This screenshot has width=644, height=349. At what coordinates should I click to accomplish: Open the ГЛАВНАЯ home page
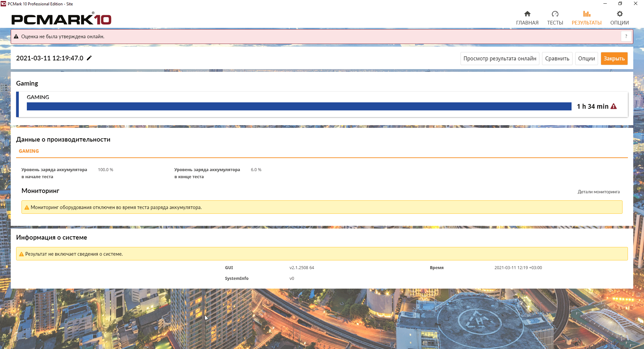point(527,18)
